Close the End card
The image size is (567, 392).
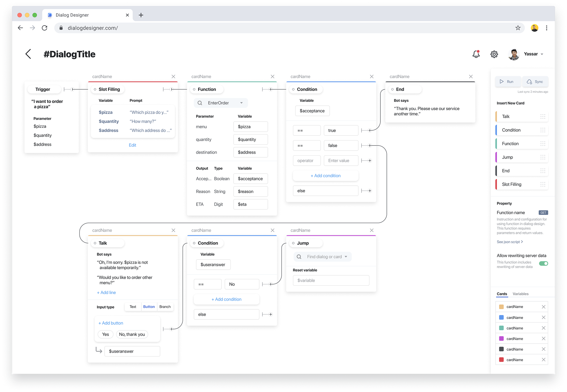coord(471,76)
